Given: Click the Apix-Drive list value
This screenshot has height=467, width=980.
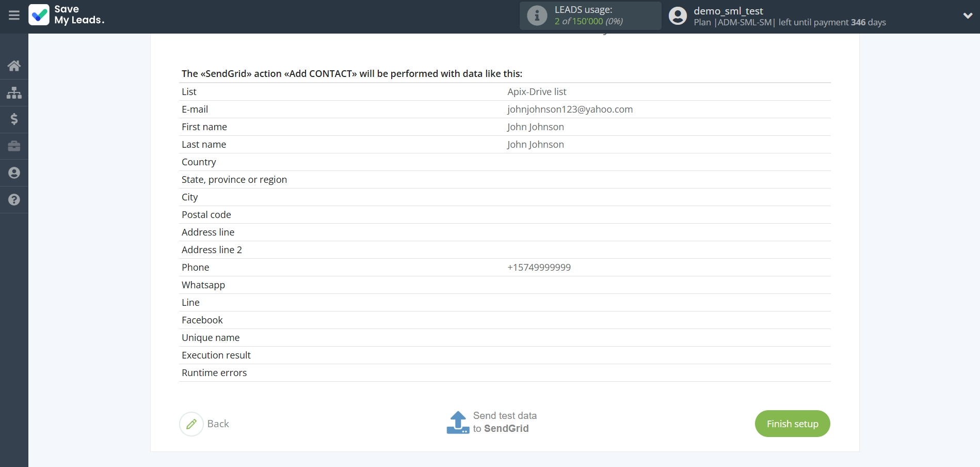Looking at the screenshot, I should [x=537, y=92].
